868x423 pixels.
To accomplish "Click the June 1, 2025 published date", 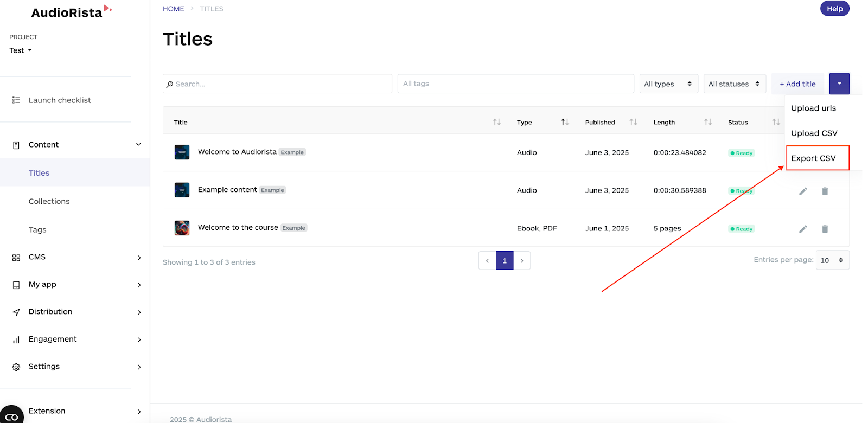I will click(x=607, y=228).
